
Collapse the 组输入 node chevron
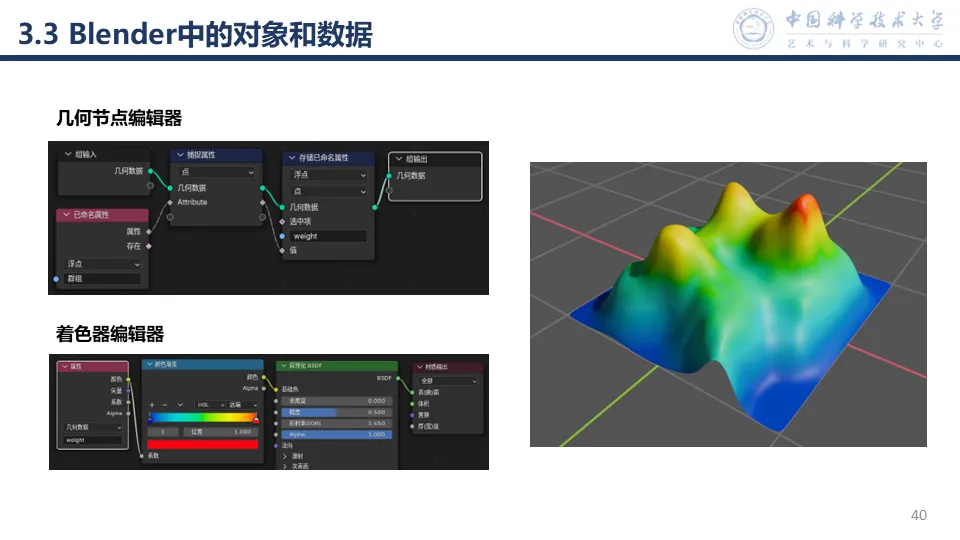(68, 154)
